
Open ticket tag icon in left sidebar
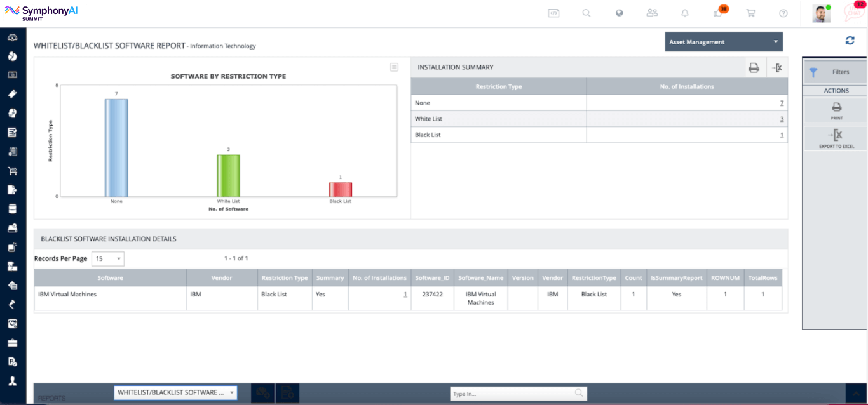pos(12,94)
